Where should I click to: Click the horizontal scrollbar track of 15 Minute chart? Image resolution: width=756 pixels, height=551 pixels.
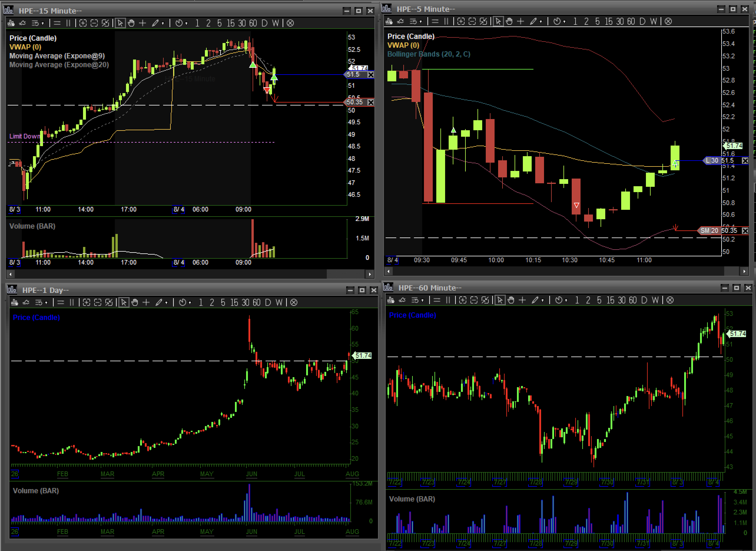point(190,274)
